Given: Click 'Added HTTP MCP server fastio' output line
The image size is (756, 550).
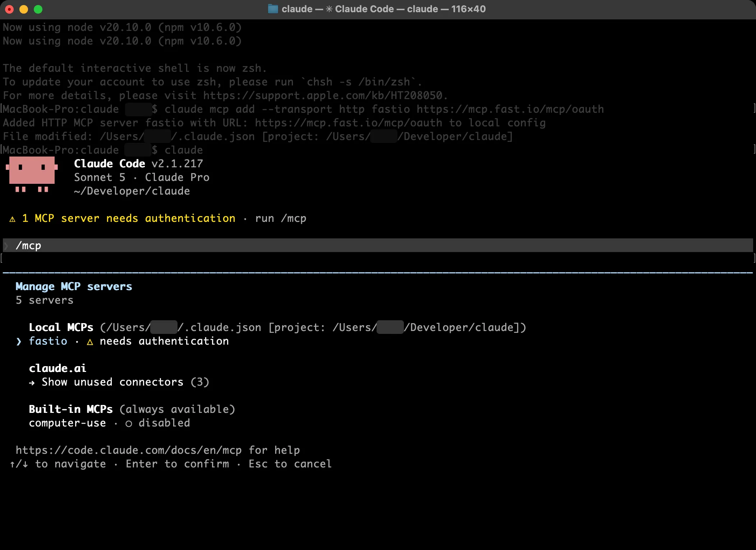Looking at the screenshot, I should click(x=274, y=123).
